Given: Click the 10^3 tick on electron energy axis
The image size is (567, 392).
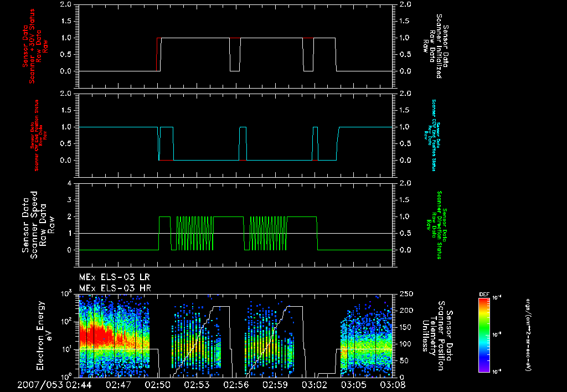Looking at the screenshot, I should (67, 293).
